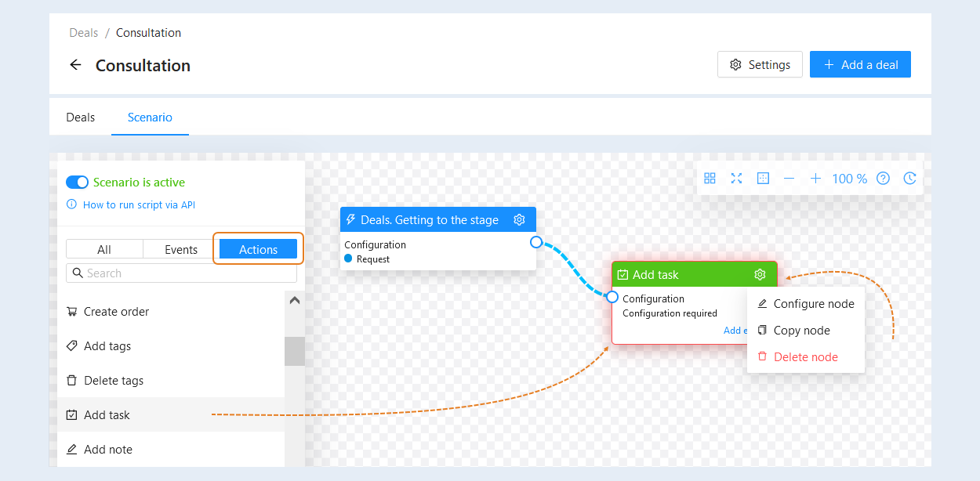Click the Add a deal button
The width and height of the screenshot is (980, 481).
coord(860,64)
